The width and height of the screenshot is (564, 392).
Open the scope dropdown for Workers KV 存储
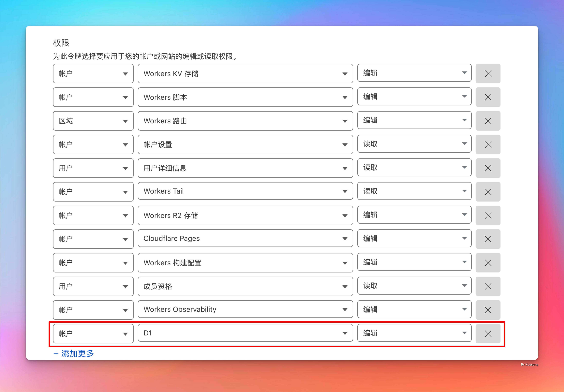(93, 73)
